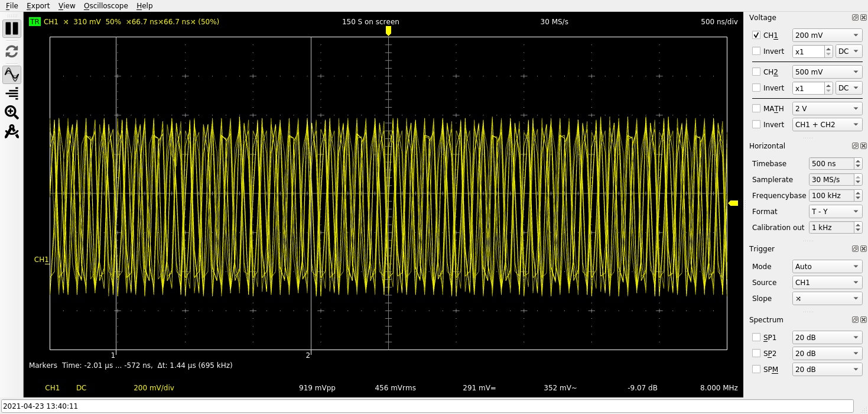Toggle the histogram icon in left toolbar
This screenshot has height=414, width=868.
click(12, 93)
